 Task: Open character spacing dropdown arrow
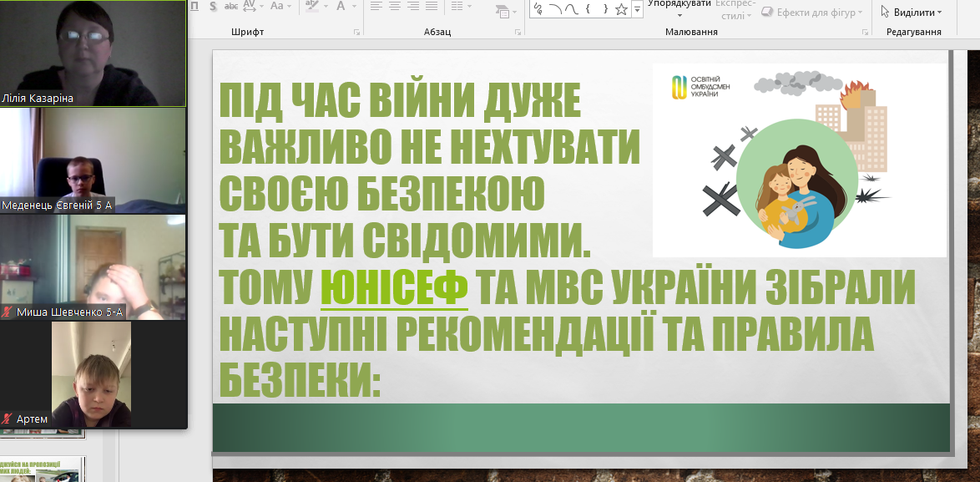[260, 6]
